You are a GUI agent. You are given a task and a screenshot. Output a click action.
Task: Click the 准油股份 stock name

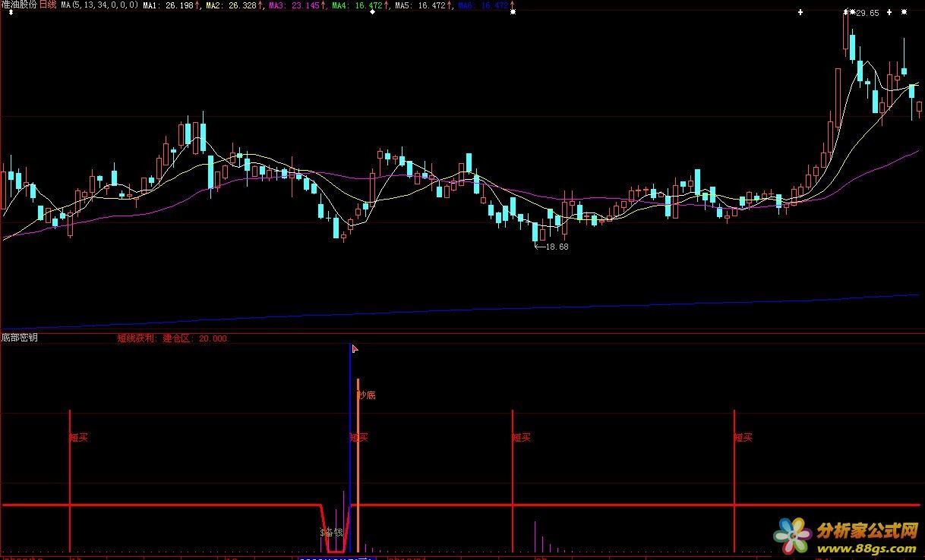tap(19, 5)
